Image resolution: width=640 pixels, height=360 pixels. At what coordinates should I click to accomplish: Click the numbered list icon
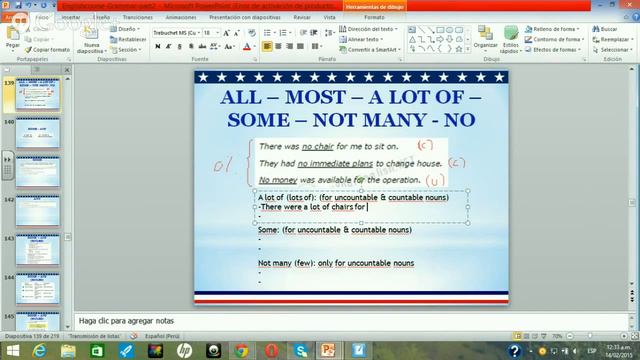[x=284, y=33]
